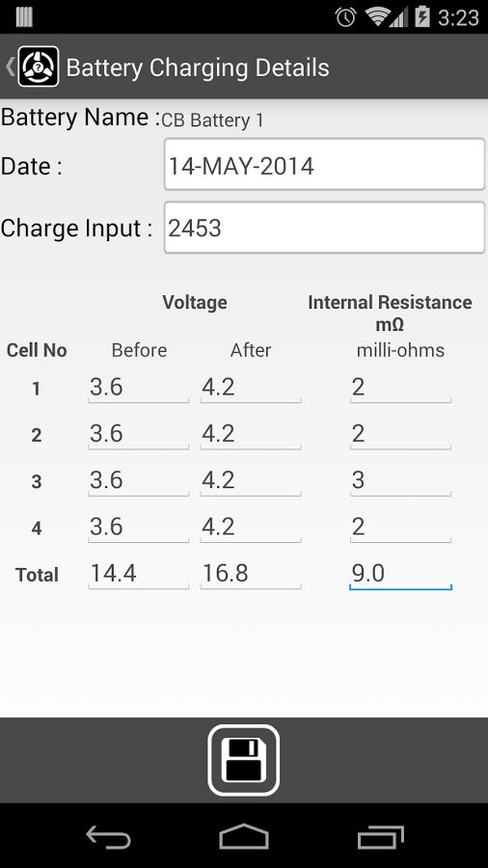Screen dimensions: 488x868
Task: Edit Cell 1 internal resistance field
Action: click(400, 388)
